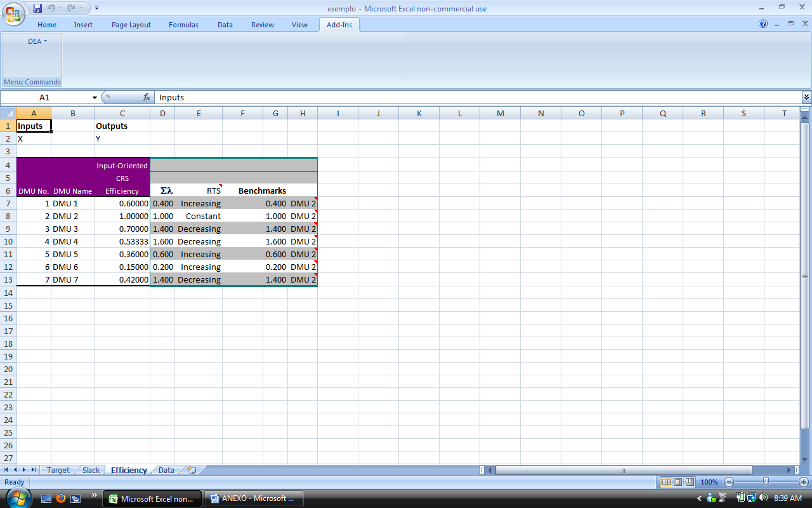
Task: Click the horizontal scrollbar thumb
Action: pos(623,471)
